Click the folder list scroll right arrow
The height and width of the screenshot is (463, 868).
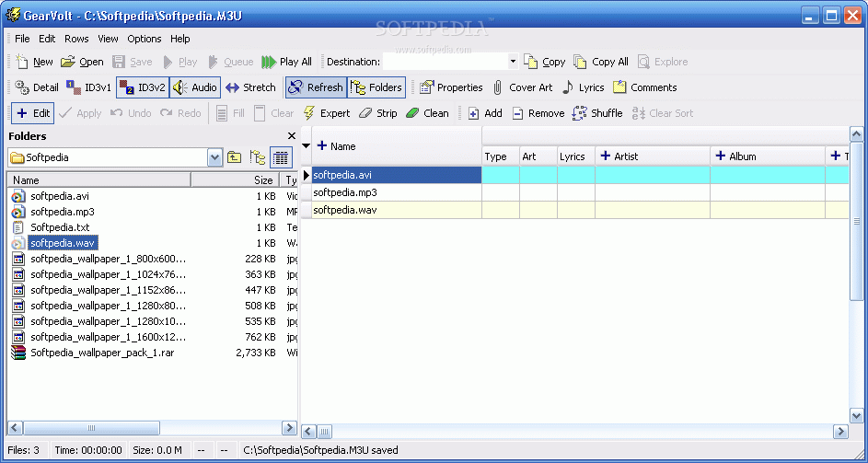click(290, 427)
